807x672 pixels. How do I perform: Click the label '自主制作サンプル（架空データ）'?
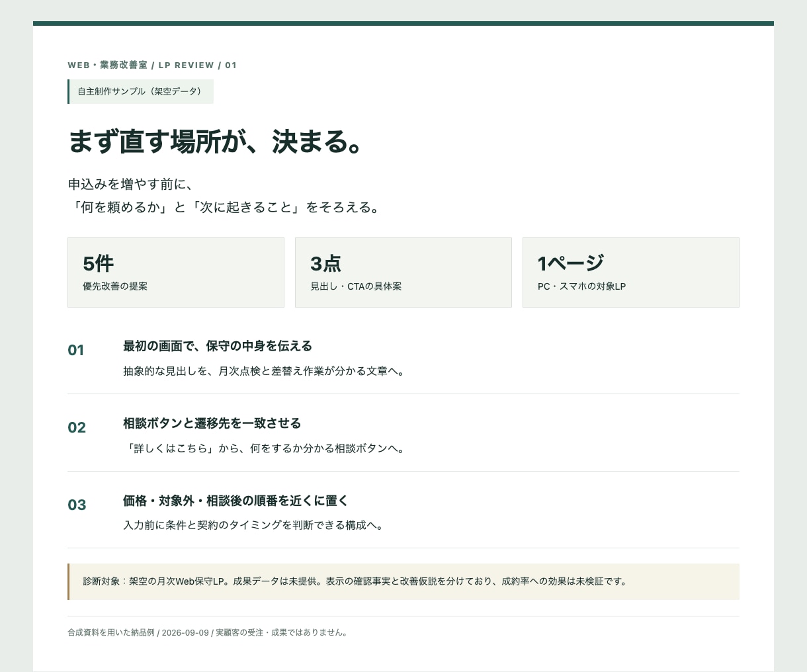pyautogui.click(x=140, y=91)
